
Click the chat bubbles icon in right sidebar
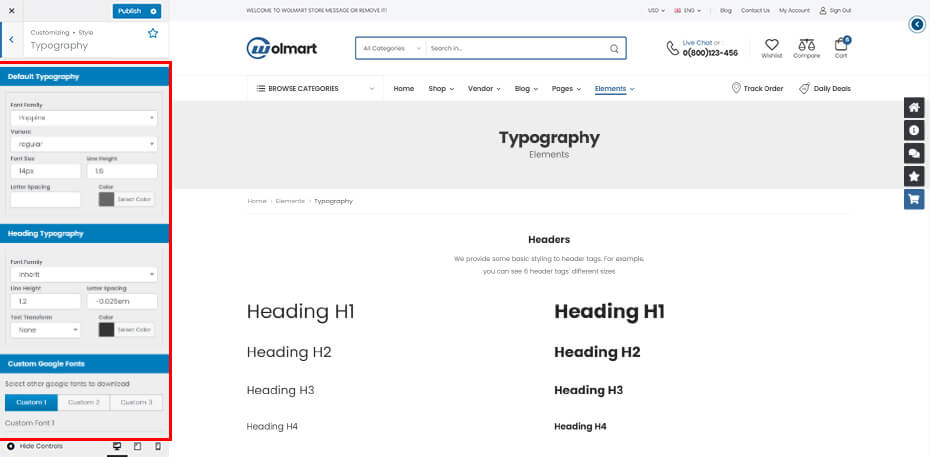pos(913,153)
